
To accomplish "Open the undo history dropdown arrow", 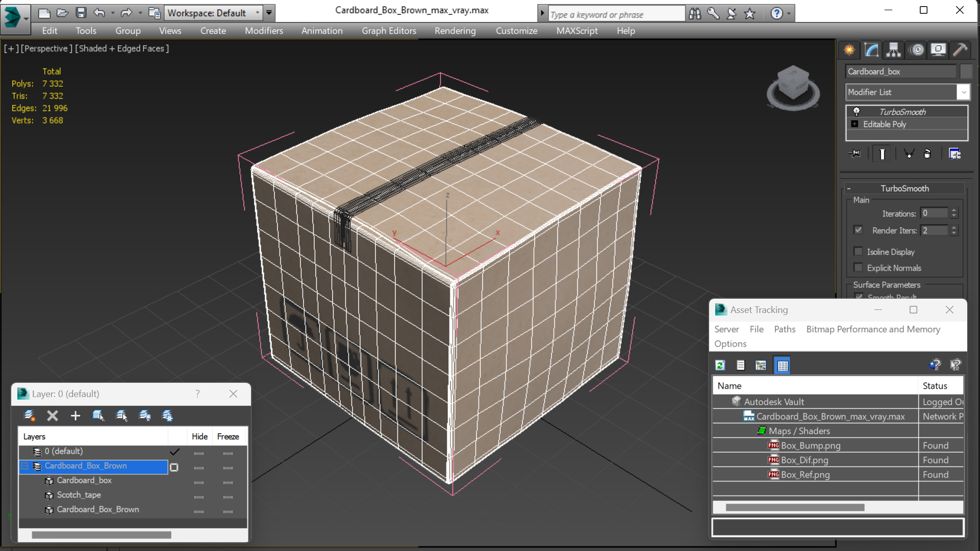I will click(x=113, y=13).
